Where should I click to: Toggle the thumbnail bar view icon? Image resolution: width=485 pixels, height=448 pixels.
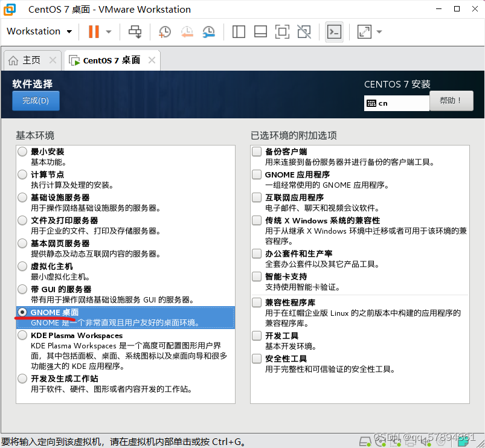(260, 31)
